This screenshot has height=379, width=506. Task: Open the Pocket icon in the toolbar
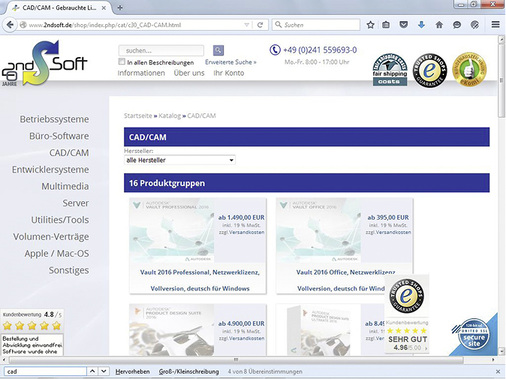404,25
